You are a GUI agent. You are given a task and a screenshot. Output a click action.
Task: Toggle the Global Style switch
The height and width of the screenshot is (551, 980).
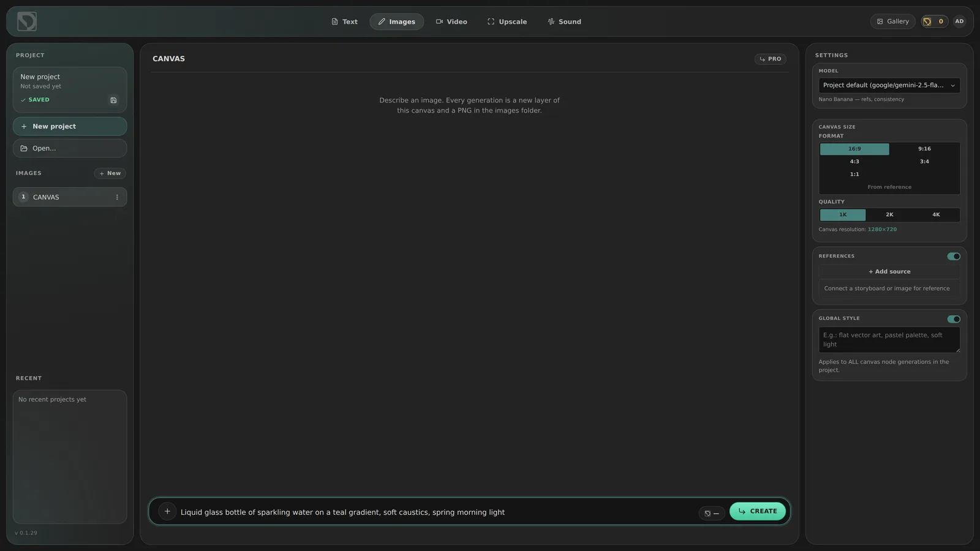954,319
